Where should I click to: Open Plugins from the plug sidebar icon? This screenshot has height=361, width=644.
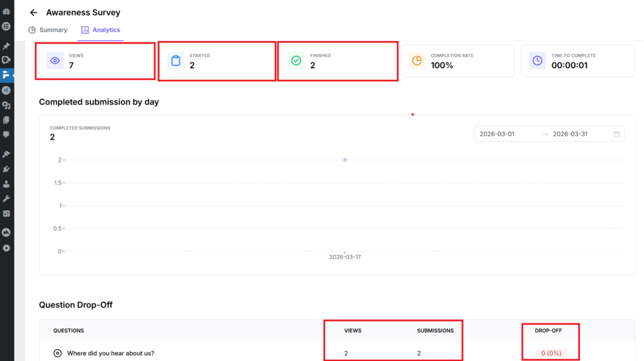pos(6,169)
